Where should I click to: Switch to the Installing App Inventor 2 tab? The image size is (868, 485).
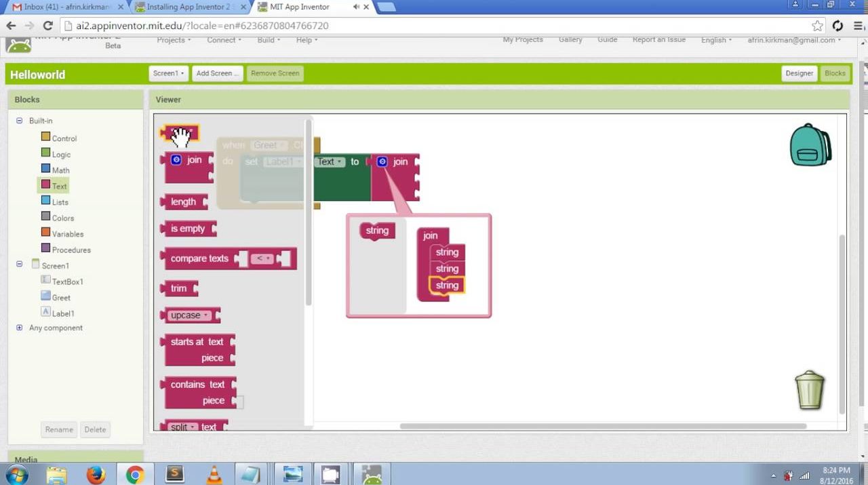point(188,7)
